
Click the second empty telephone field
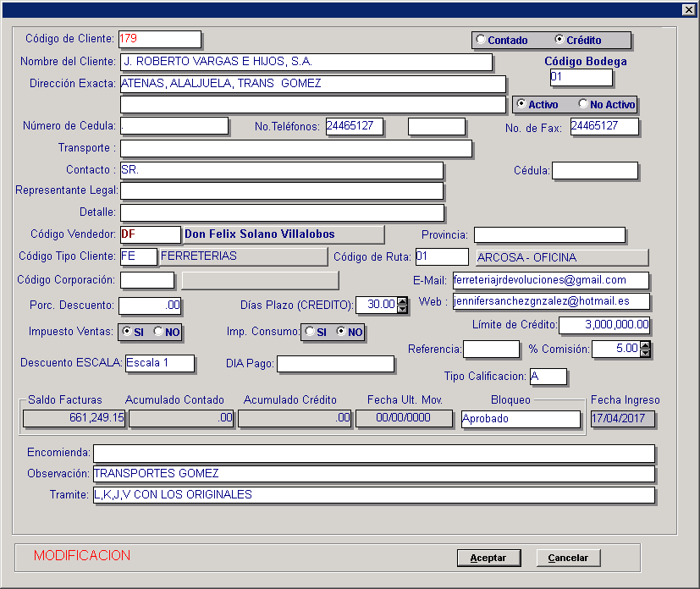point(437,126)
